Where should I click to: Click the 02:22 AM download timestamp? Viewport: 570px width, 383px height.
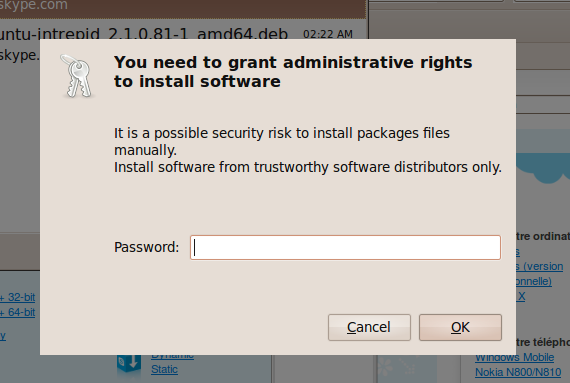[x=328, y=34]
